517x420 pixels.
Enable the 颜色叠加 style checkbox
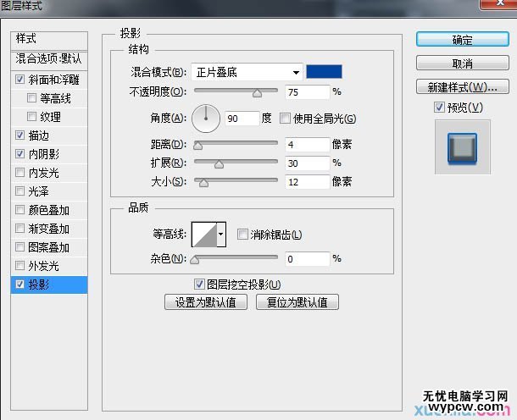(x=19, y=209)
